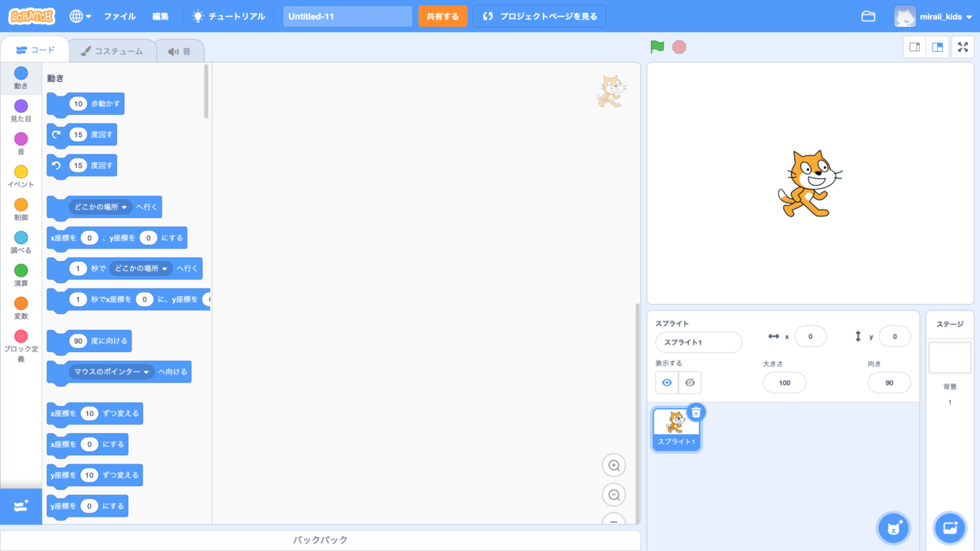Click the red stop sign
The height and width of the screenshot is (551, 980).
(x=678, y=47)
